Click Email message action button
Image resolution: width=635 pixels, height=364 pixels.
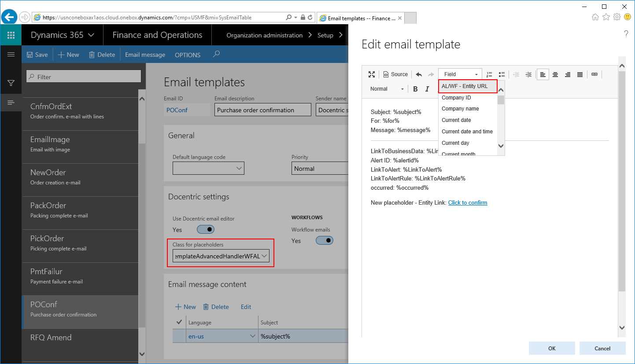(x=145, y=55)
